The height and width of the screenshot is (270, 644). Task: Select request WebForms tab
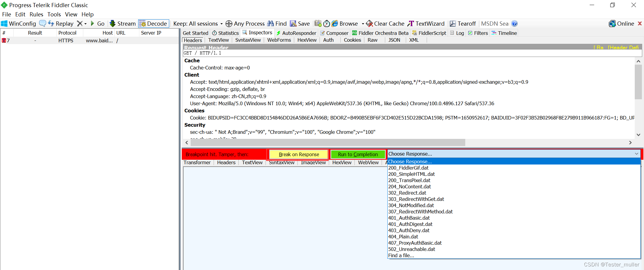(x=279, y=40)
